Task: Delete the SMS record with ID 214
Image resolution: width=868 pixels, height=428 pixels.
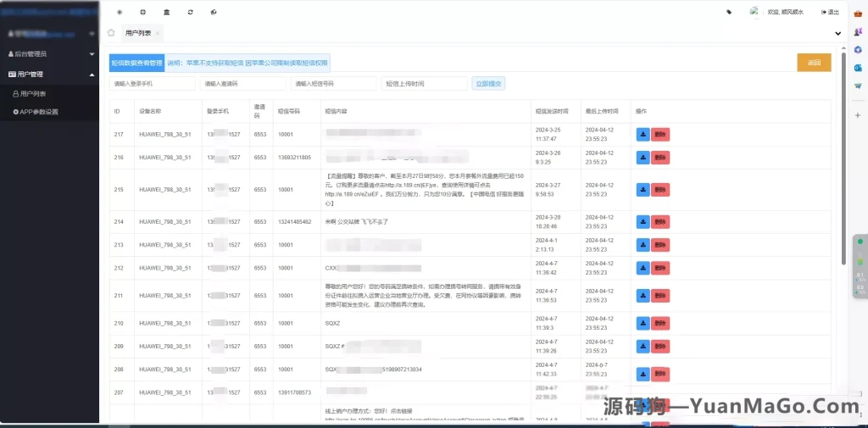Action: [660, 221]
